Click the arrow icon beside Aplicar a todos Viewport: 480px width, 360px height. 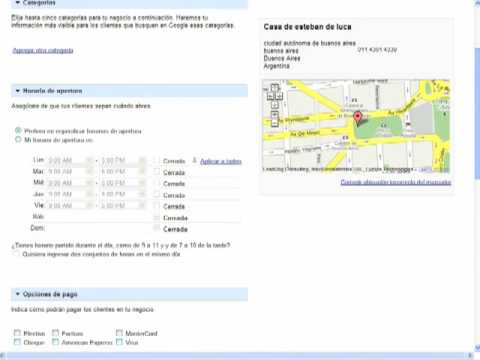194,161
